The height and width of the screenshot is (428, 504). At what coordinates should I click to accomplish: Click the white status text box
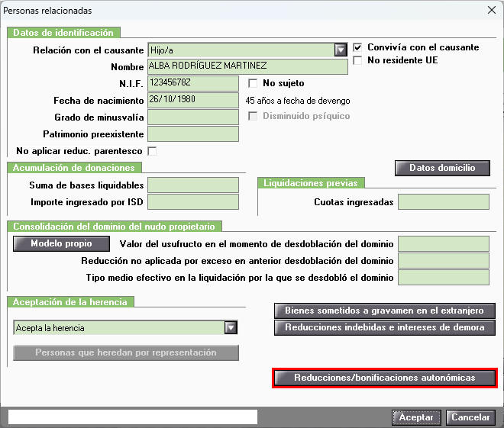pyautogui.click(x=133, y=417)
